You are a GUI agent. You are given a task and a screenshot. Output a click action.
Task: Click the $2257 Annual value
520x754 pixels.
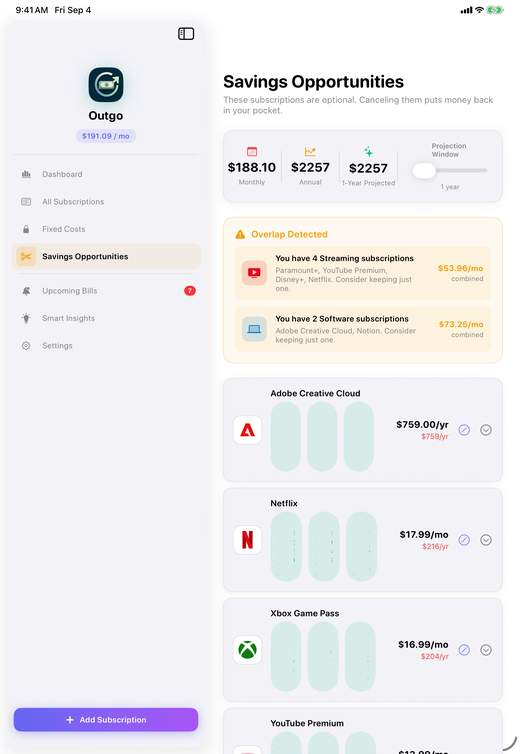310,167
